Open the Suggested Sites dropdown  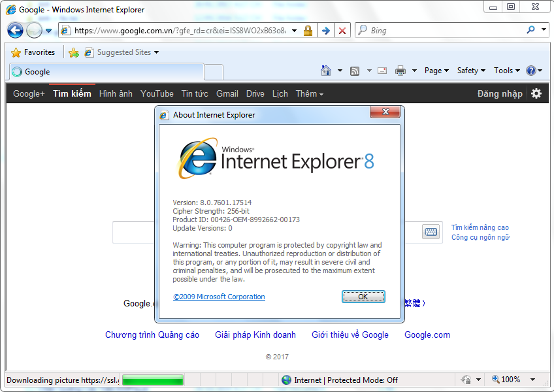click(122, 52)
